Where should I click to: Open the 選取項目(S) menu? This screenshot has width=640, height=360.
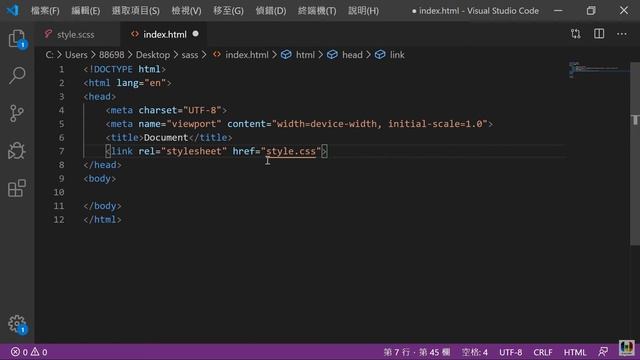pyautogui.click(x=136, y=11)
